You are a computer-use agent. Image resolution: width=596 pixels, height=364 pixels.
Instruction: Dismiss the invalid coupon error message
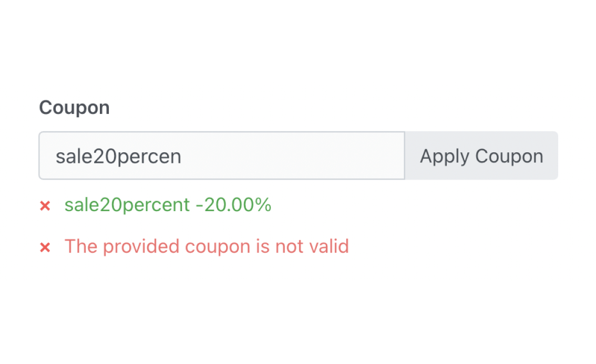click(45, 247)
